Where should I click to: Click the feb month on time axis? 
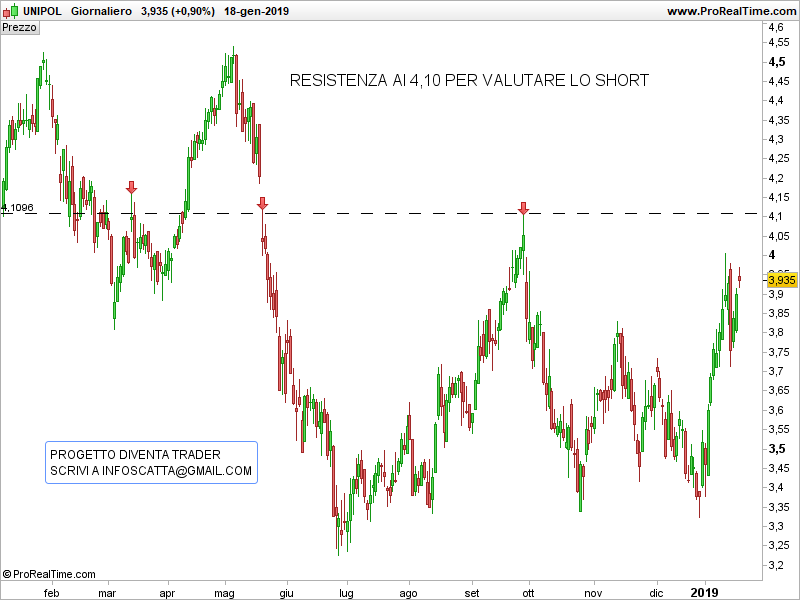(x=51, y=592)
